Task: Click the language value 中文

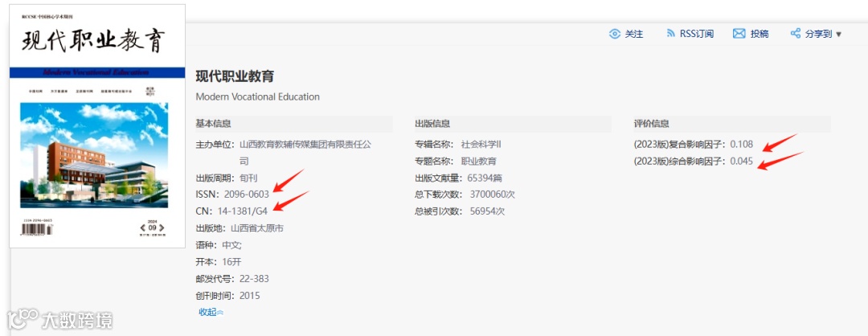Action: pos(231,244)
